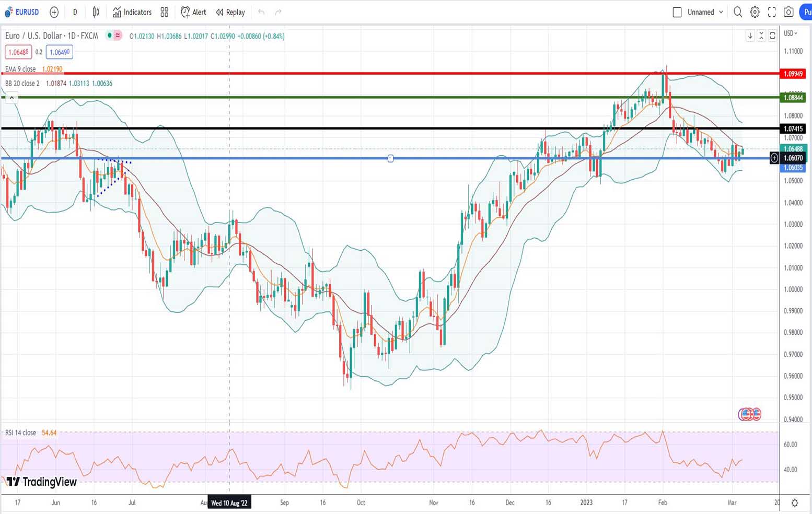This screenshot has width=812, height=514.
Task: Create a new Alert
Action: pyautogui.click(x=193, y=12)
